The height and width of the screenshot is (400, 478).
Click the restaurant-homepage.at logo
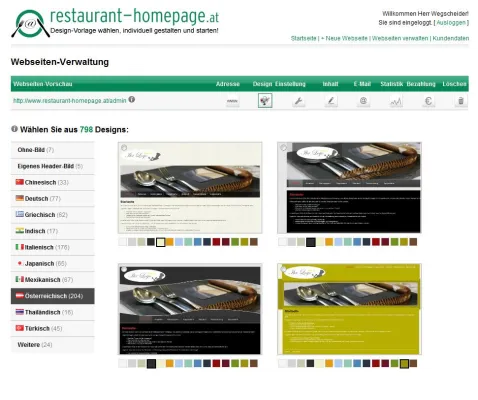tap(115, 23)
